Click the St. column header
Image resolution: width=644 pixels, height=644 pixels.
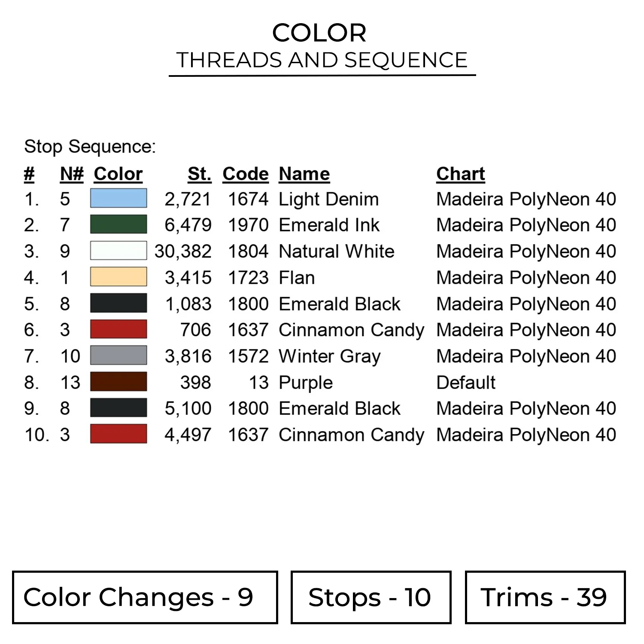click(x=200, y=174)
